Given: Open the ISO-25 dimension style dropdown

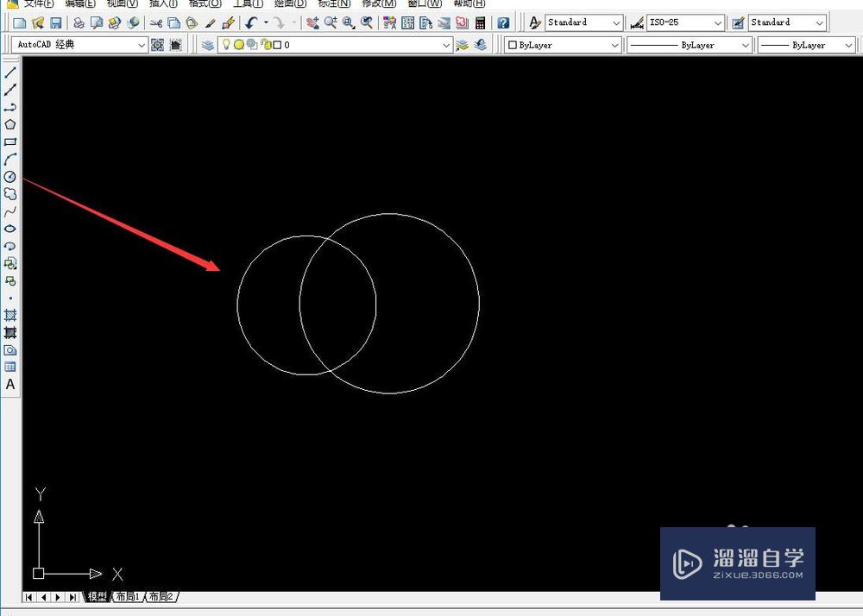Looking at the screenshot, I should click(x=717, y=22).
